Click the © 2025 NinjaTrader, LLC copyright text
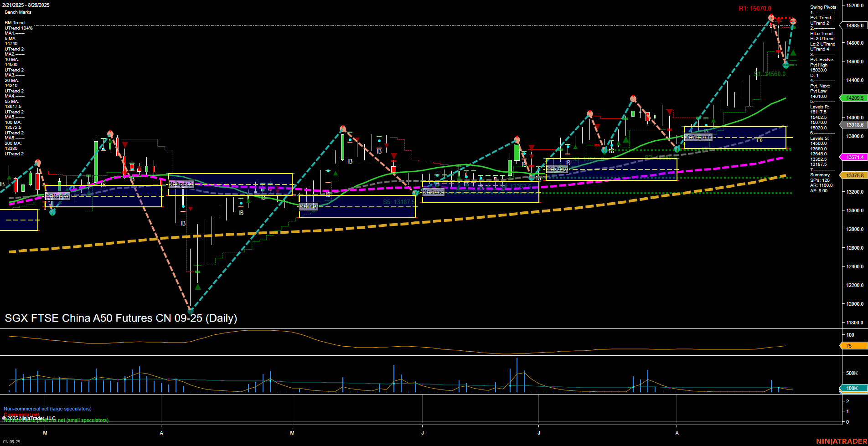This screenshot has width=868, height=446. click(30, 417)
